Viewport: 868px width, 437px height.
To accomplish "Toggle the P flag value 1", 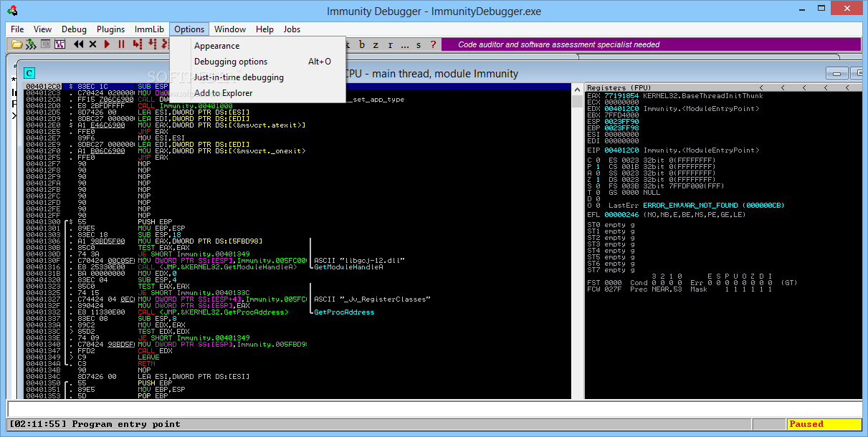I will 597,166.
